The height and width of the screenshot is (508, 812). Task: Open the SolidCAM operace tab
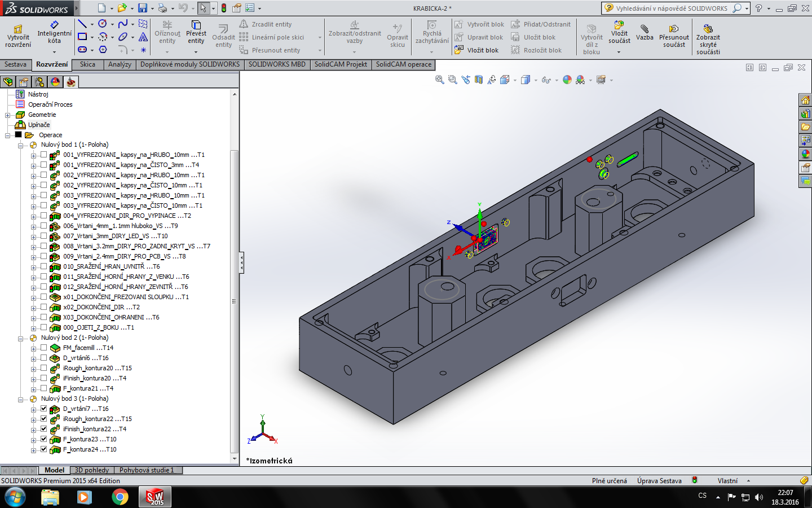coord(403,64)
